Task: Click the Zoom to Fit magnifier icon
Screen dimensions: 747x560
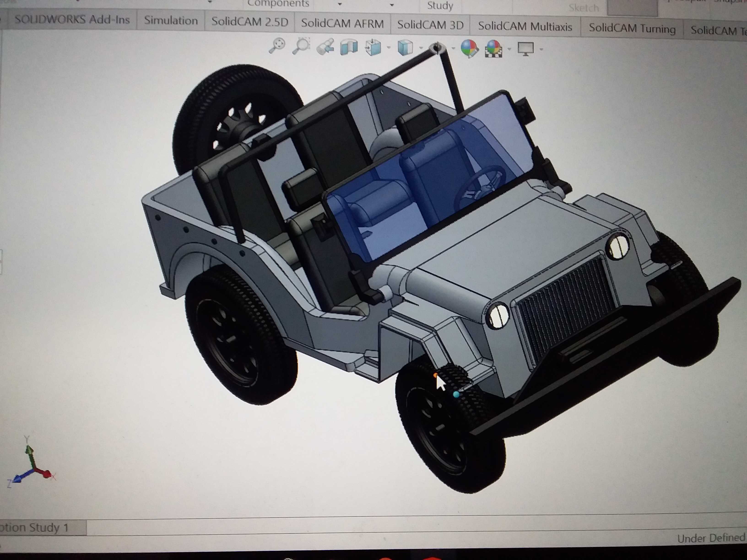Action: pos(277,46)
